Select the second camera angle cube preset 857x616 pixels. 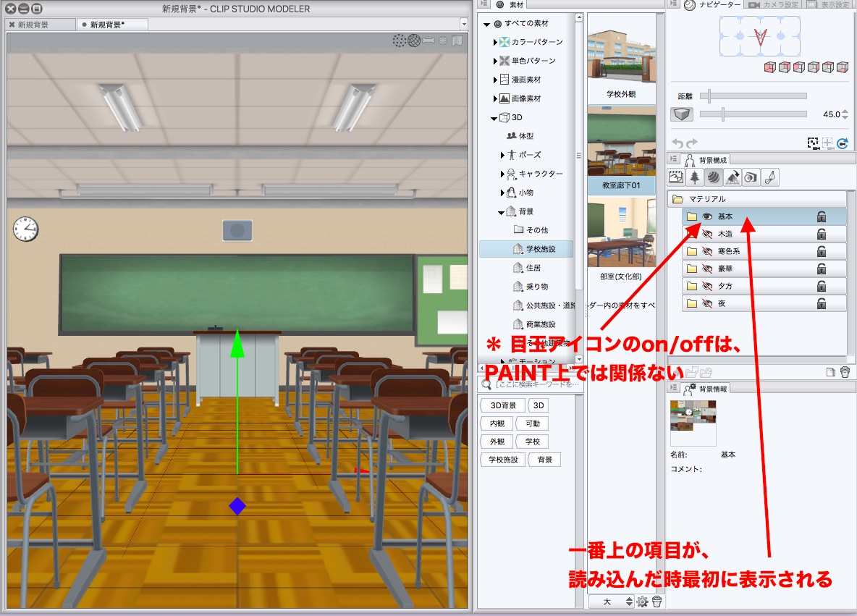pos(785,67)
